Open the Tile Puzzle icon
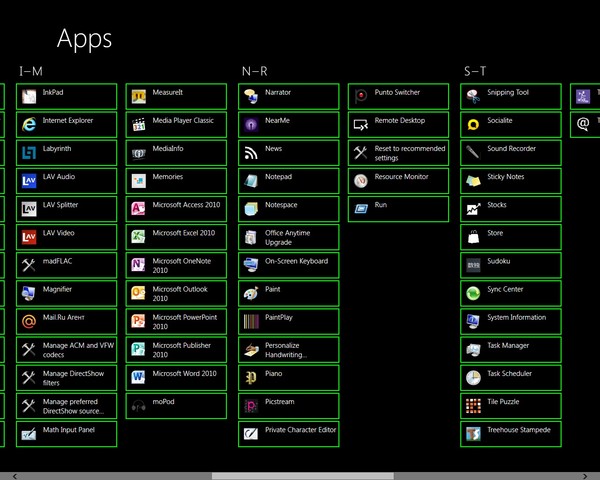 click(473, 406)
